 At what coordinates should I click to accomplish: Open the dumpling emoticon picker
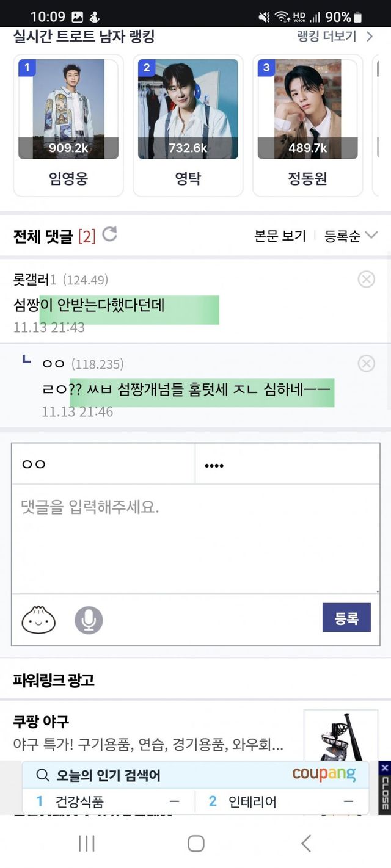[x=38, y=620]
